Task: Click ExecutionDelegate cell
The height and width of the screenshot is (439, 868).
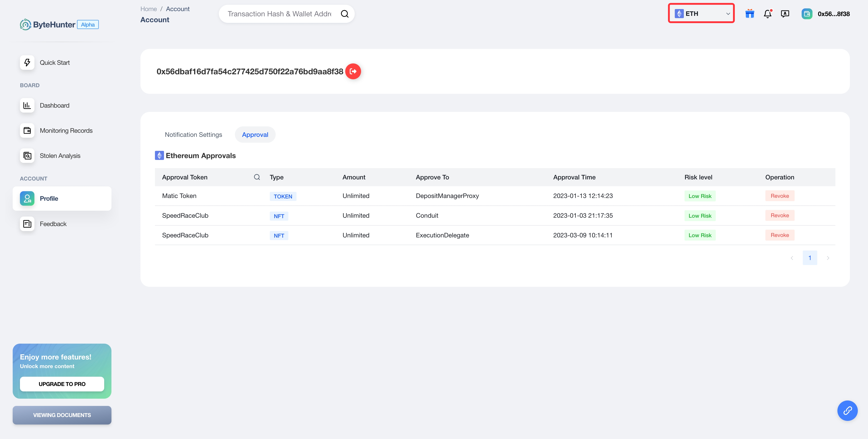Action: coord(442,235)
